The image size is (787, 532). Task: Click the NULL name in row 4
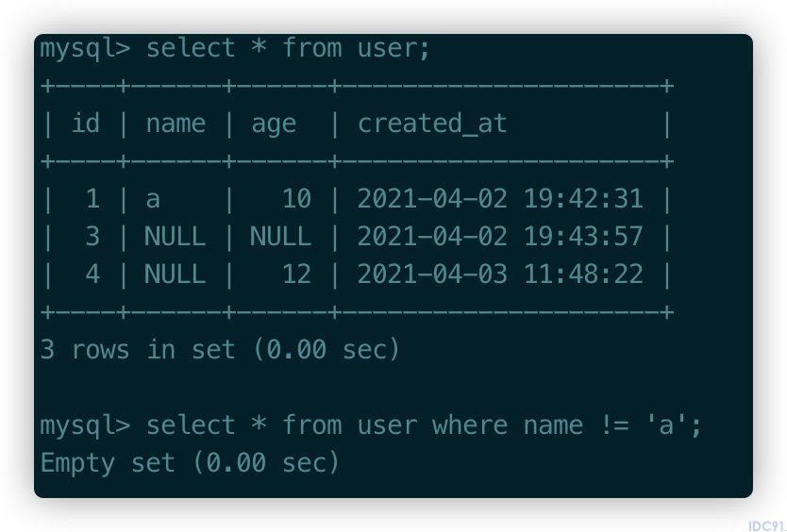pyautogui.click(x=176, y=274)
